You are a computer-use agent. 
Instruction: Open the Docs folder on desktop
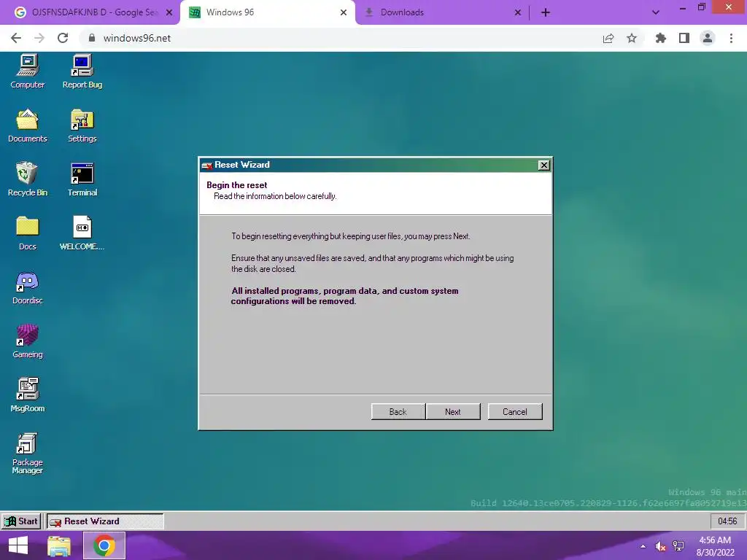click(x=27, y=233)
